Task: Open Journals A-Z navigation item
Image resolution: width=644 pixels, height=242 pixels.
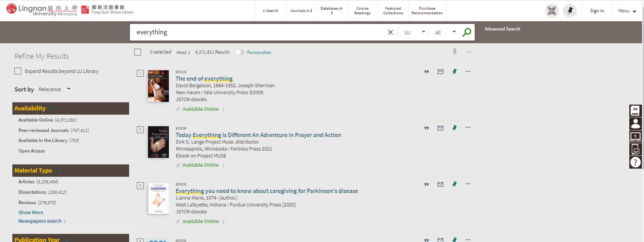Action: point(301,11)
